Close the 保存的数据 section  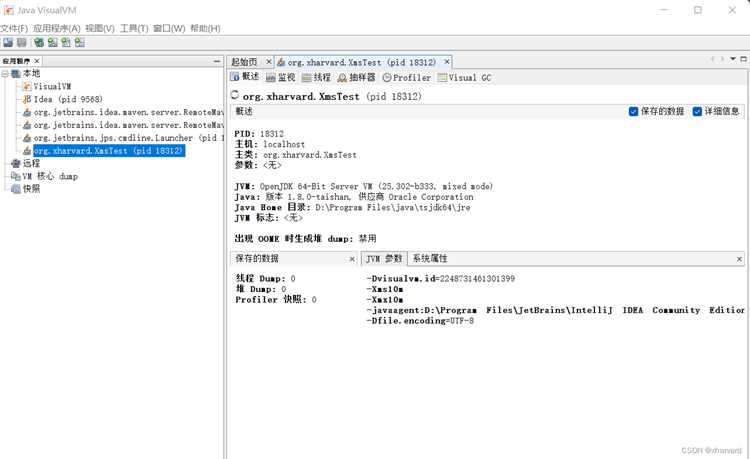point(352,259)
